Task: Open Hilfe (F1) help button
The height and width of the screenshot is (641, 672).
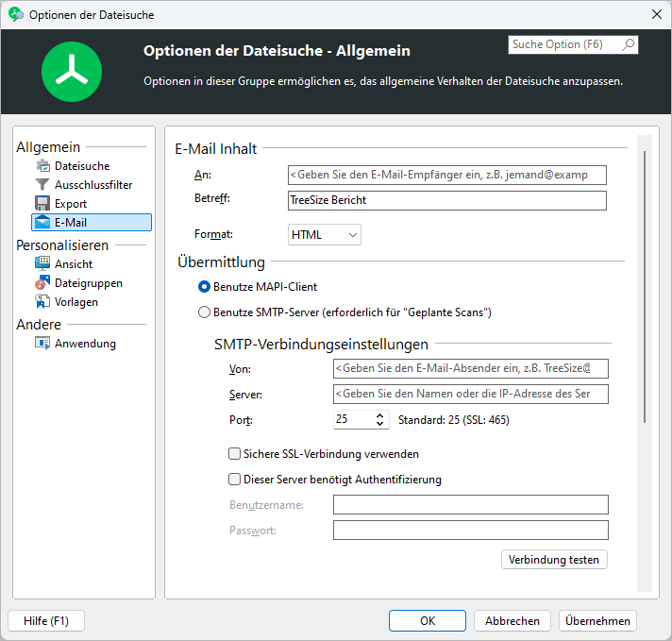Action: tap(46, 621)
